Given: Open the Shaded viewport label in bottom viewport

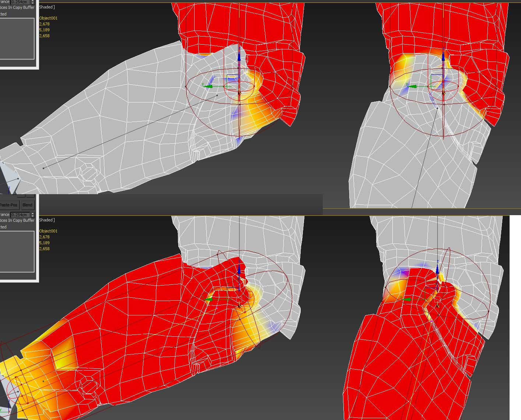Looking at the screenshot, I should 47,220.
